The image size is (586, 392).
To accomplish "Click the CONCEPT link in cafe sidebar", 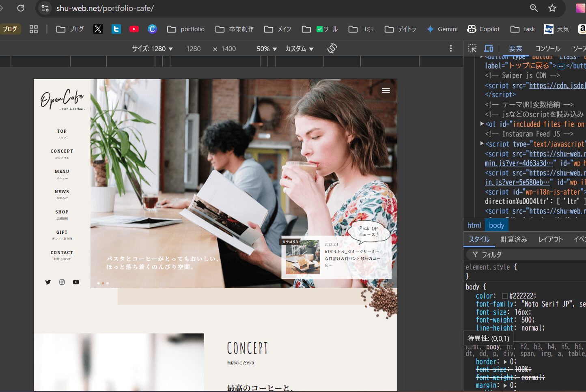I will click(x=62, y=154).
